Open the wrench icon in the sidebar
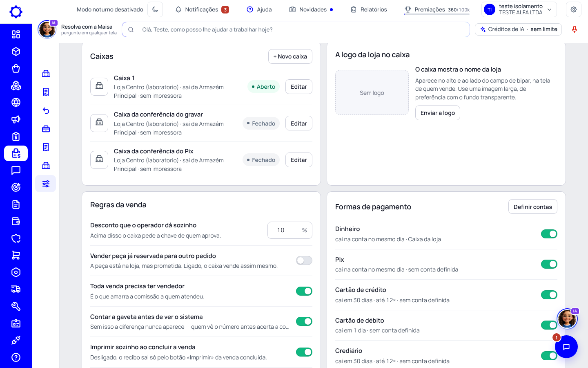 [16, 306]
